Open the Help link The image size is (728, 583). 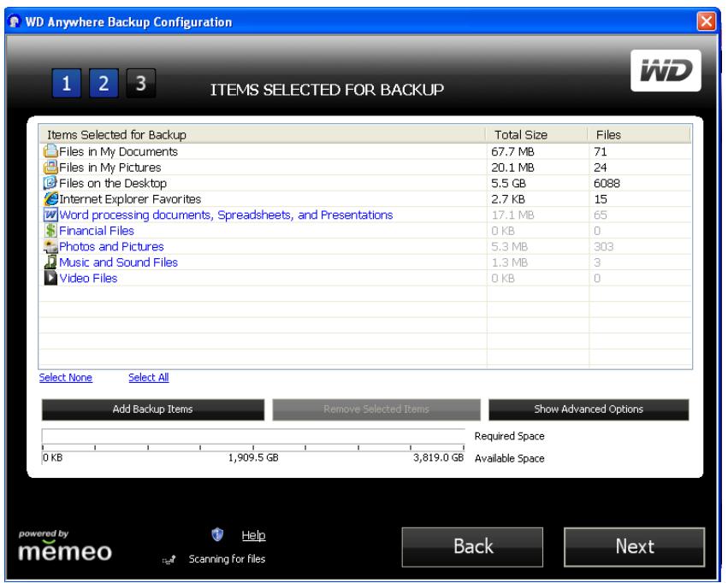pos(253,535)
